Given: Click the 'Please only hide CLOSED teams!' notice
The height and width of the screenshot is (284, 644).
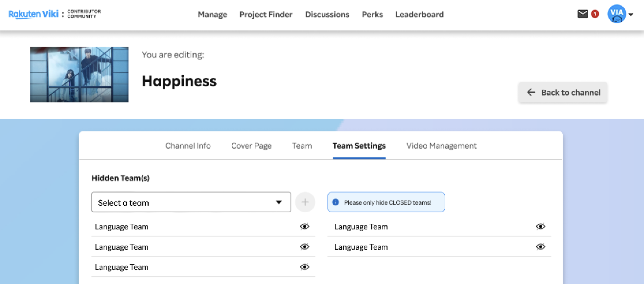Looking at the screenshot, I should pyautogui.click(x=386, y=202).
